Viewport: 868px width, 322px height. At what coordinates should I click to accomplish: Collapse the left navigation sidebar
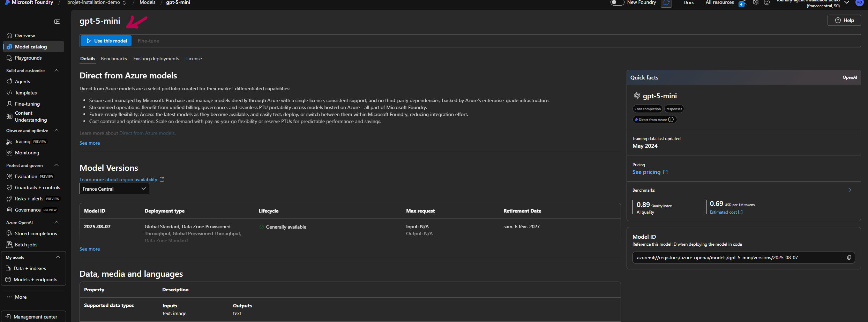coord(57,22)
